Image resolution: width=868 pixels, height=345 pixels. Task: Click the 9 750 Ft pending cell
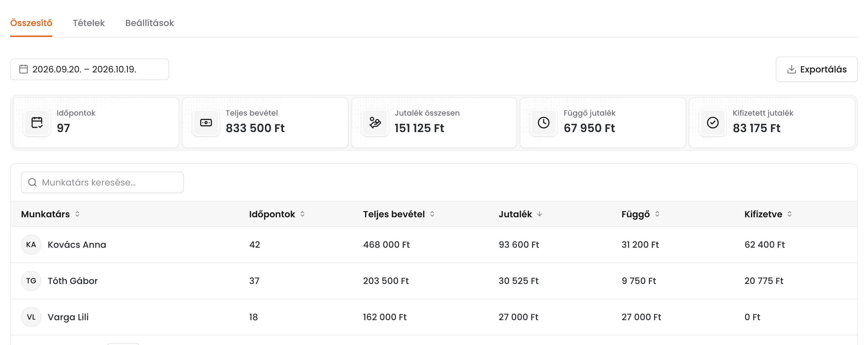pos(639,281)
